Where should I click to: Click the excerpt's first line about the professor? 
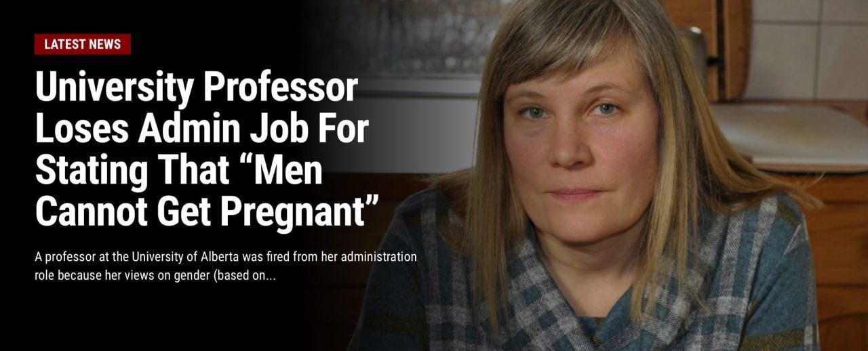[226, 257]
